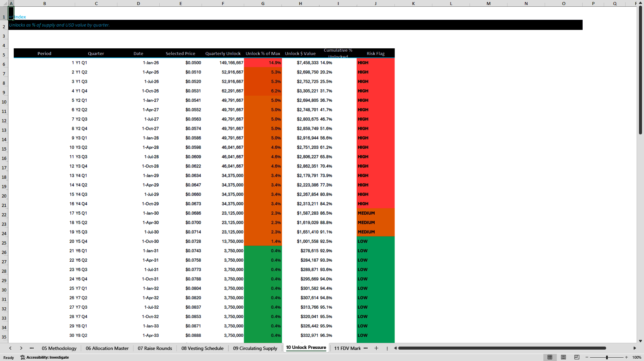
Task: Click the Selected Price header cell
Action: [x=180, y=53]
